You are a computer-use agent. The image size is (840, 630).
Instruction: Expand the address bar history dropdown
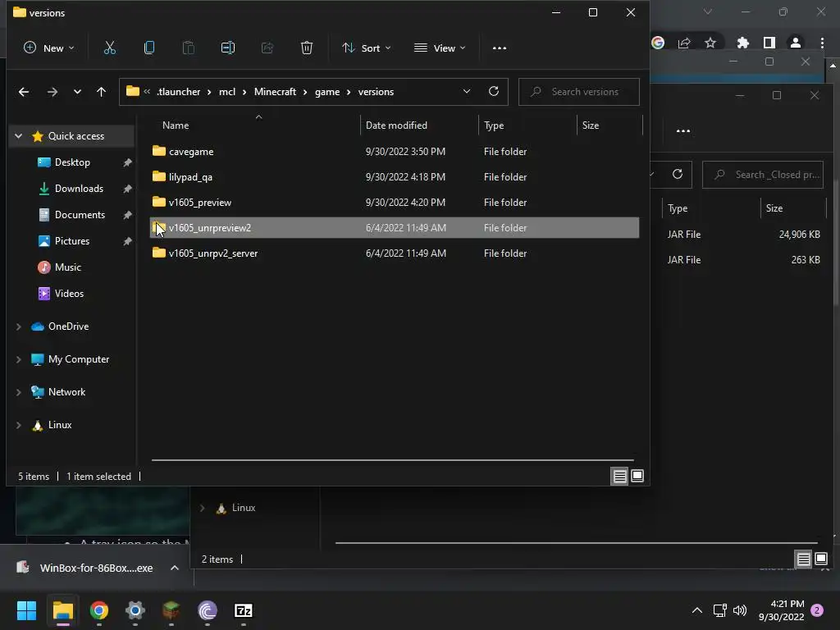point(467,91)
